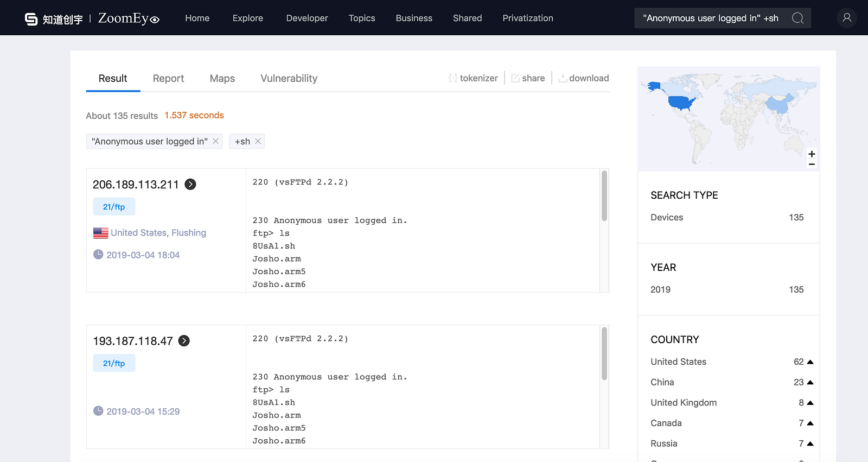Remove the "Anonymous user logged in" filter

[215, 141]
